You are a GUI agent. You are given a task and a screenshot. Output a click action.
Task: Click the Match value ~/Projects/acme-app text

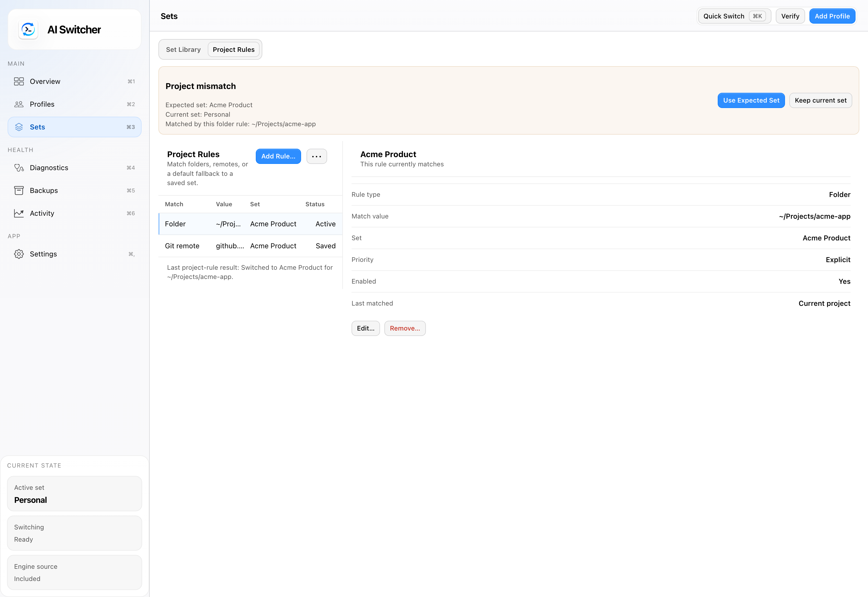[815, 217]
